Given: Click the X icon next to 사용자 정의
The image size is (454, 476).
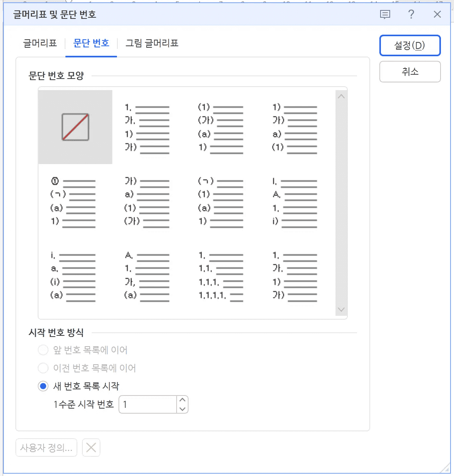Looking at the screenshot, I should [x=91, y=448].
